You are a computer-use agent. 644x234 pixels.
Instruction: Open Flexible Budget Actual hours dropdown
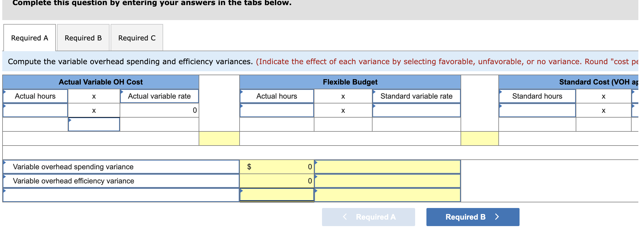click(x=277, y=96)
